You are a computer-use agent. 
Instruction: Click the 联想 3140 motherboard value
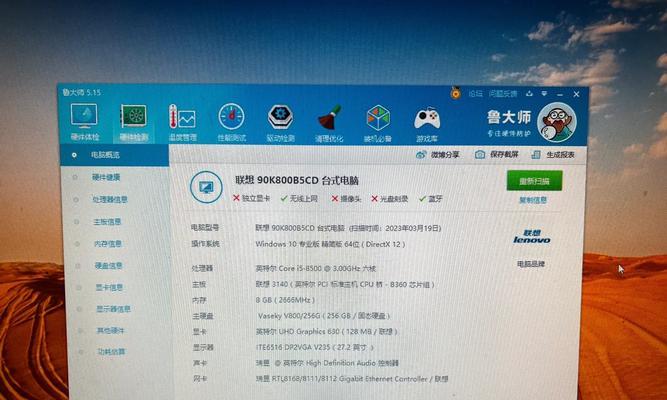coord(345,284)
